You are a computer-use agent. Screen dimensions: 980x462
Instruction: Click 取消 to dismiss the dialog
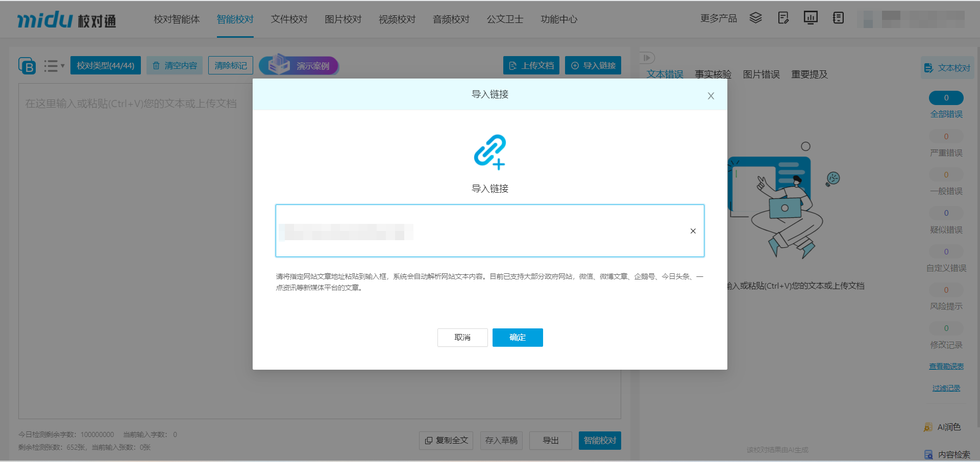click(462, 338)
